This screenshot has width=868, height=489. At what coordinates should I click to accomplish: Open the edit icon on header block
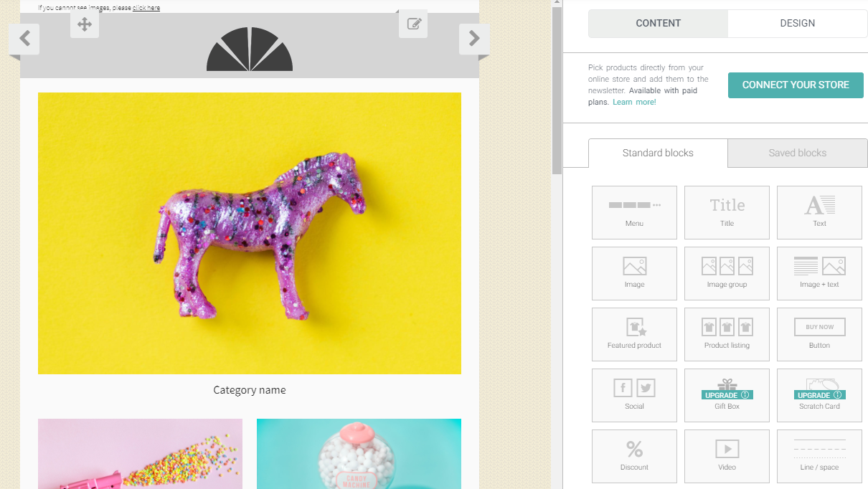(x=413, y=24)
